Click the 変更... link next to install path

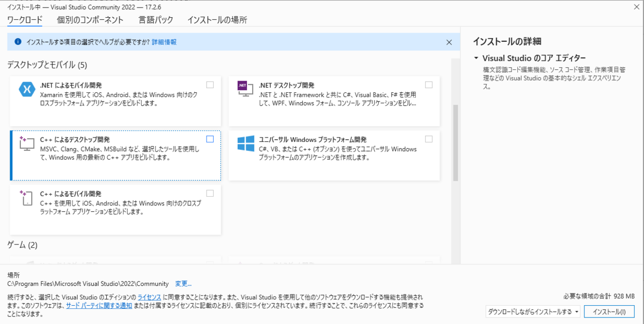(183, 284)
